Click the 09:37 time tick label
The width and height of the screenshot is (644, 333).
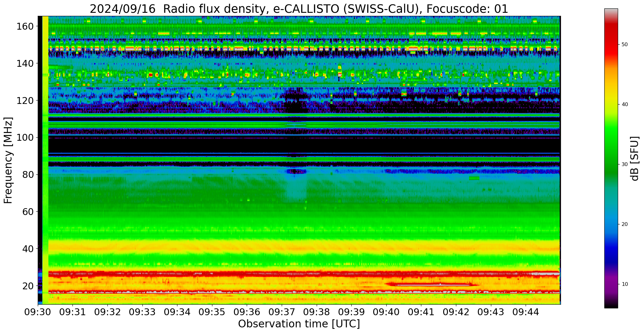click(282, 312)
